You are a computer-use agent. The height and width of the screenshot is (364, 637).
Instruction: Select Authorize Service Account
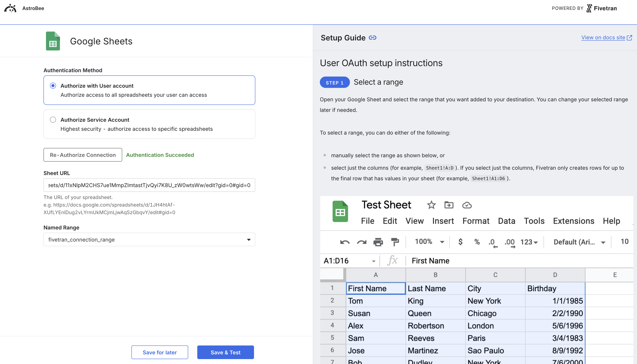coord(53,119)
